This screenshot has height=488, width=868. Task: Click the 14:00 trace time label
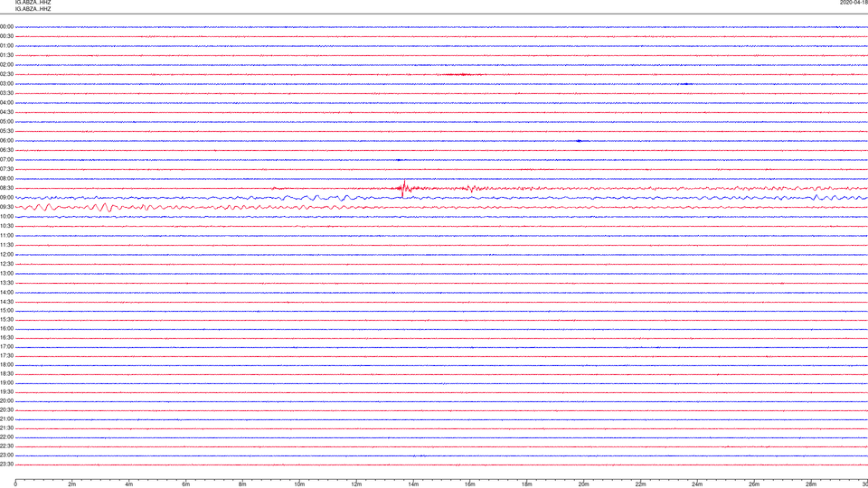click(x=6, y=292)
